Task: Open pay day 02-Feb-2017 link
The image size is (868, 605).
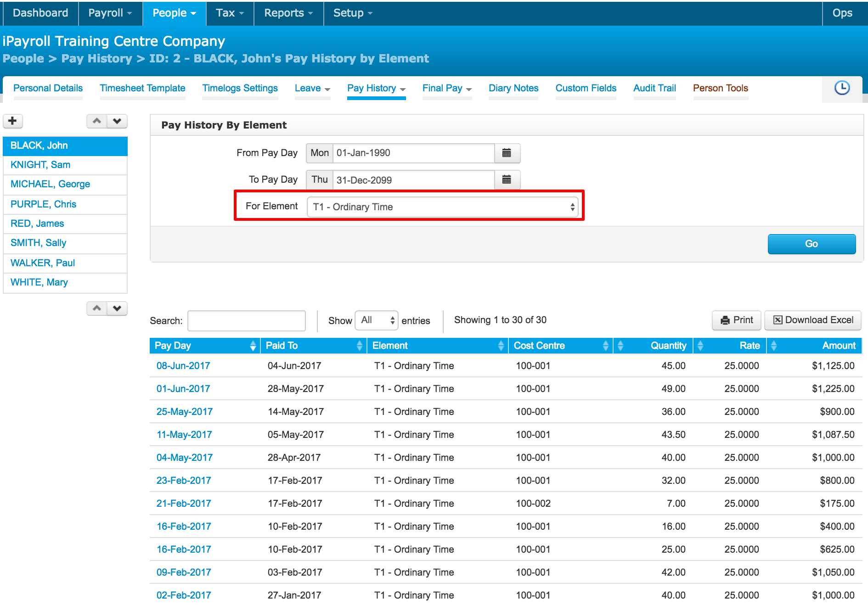Action: click(x=184, y=595)
